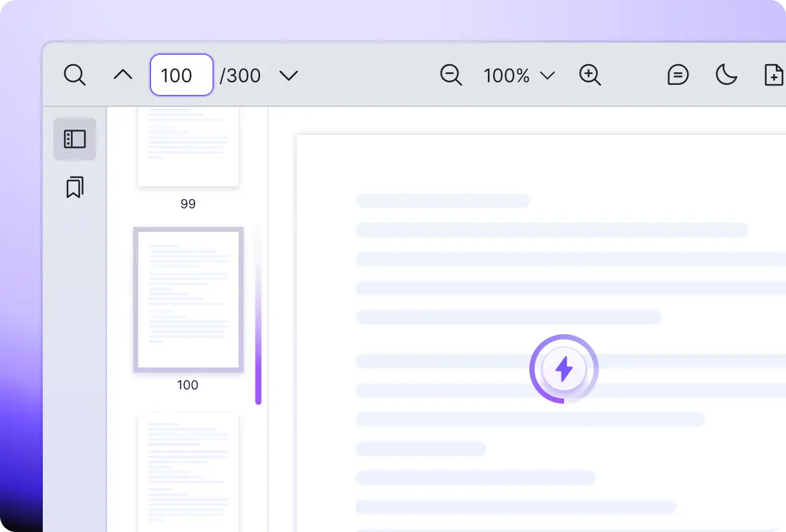Go to next page with down chevron
Screen dimensions: 786x532
289,76
